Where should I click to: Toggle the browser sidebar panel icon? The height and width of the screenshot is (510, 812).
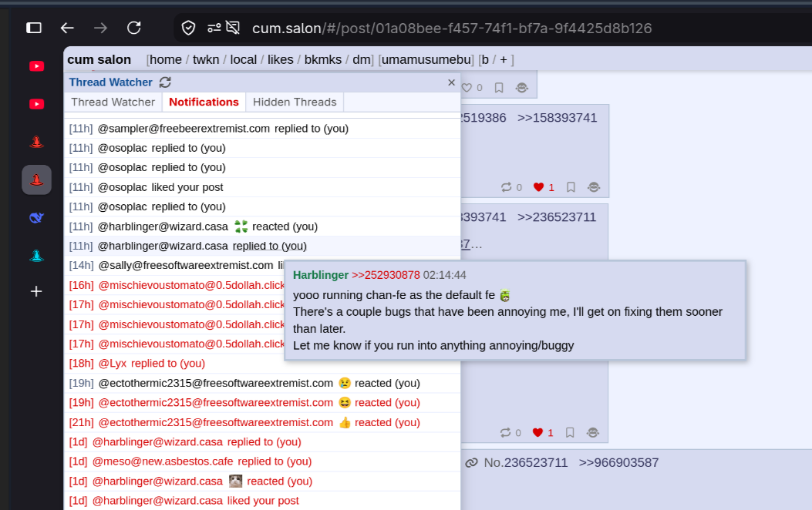34,28
